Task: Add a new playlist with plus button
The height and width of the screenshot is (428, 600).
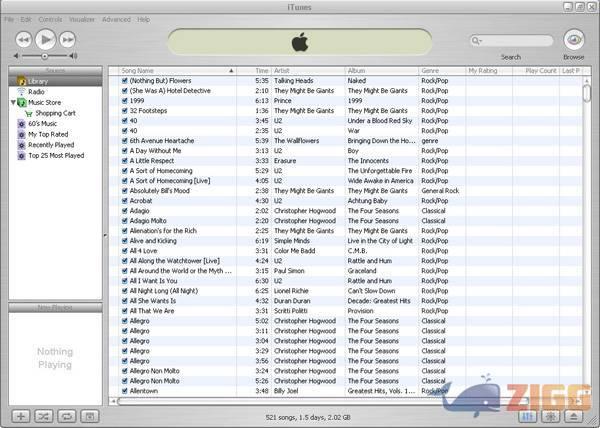Action: tap(21, 417)
